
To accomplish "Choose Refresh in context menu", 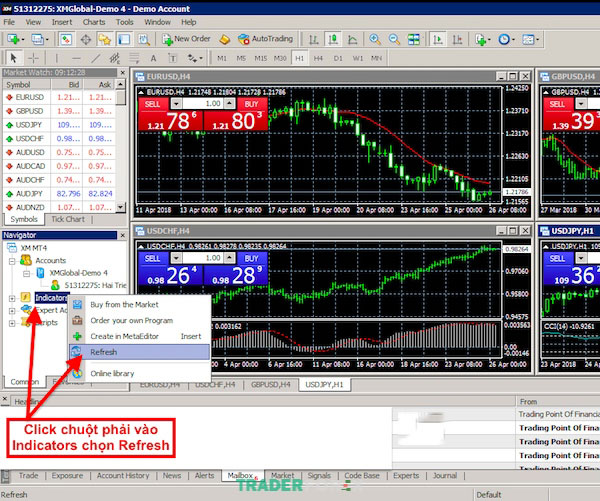I will (140, 352).
